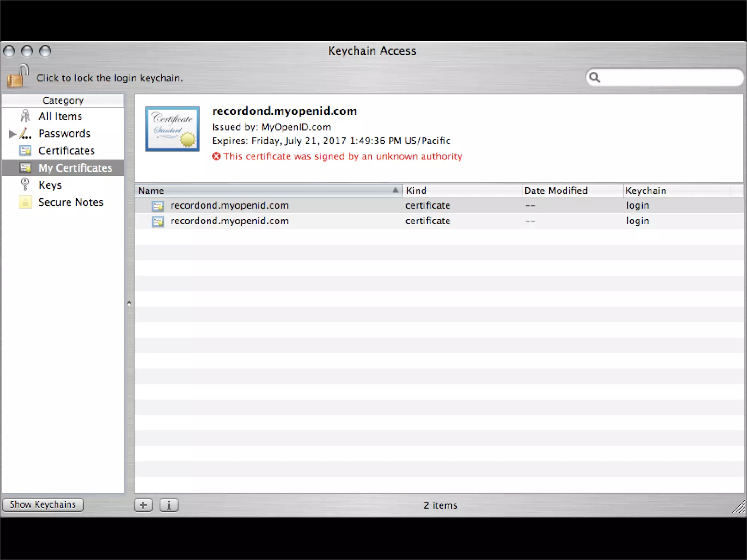
Task: Click the Secure Notes notepad icon
Action: (25, 202)
